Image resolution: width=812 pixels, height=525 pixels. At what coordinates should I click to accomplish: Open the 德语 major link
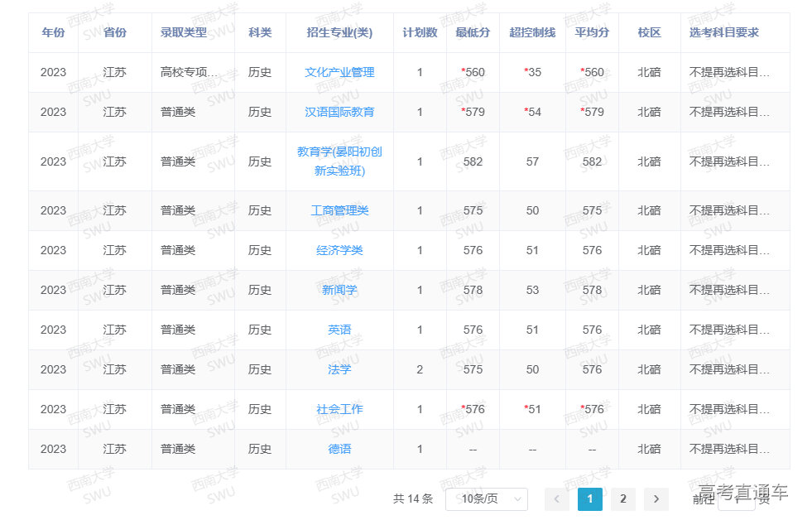(339, 450)
